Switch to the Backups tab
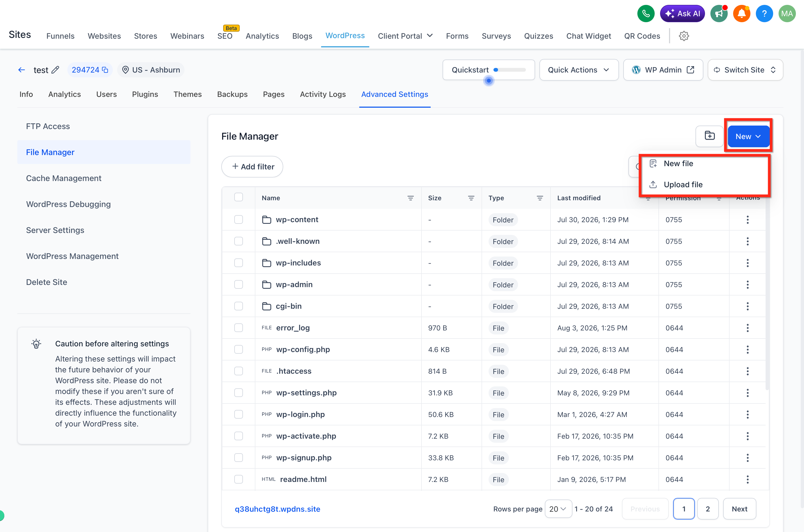804x532 pixels. pyautogui.click(x=232, y=94)
